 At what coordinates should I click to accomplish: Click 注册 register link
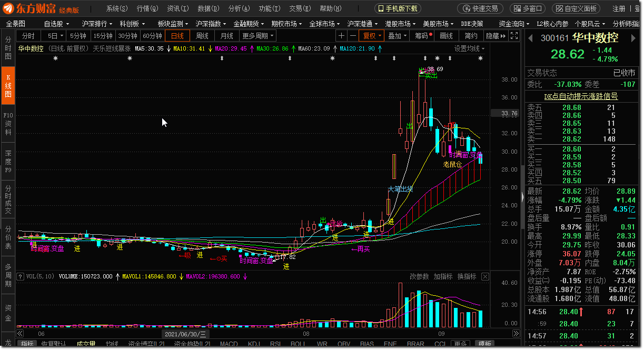click(x=619, y=8)
